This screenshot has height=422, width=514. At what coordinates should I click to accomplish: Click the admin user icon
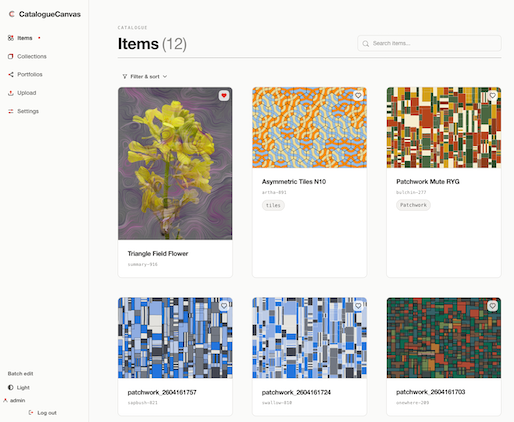tap(5, 400)
